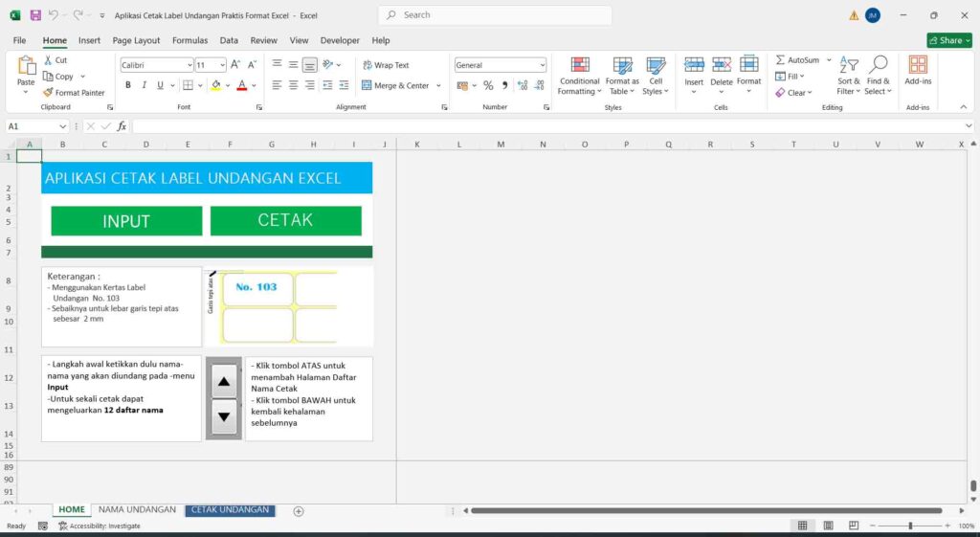
Task: Click the Copy icon
Action: 48,77
